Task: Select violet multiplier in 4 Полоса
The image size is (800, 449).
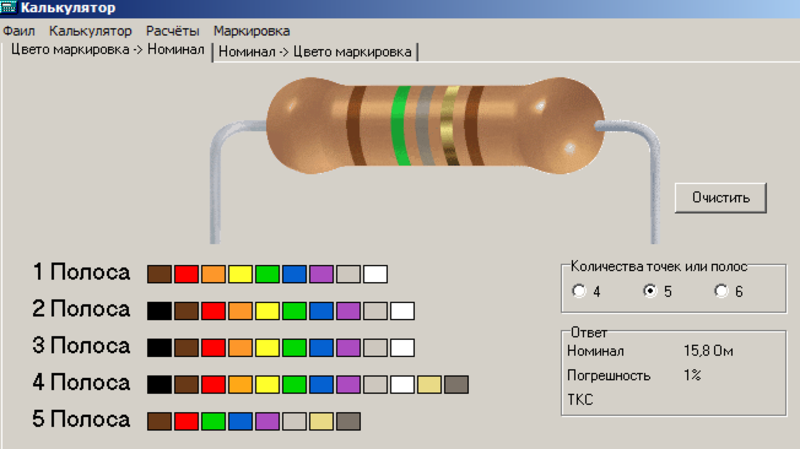Action: pos(348,384)
